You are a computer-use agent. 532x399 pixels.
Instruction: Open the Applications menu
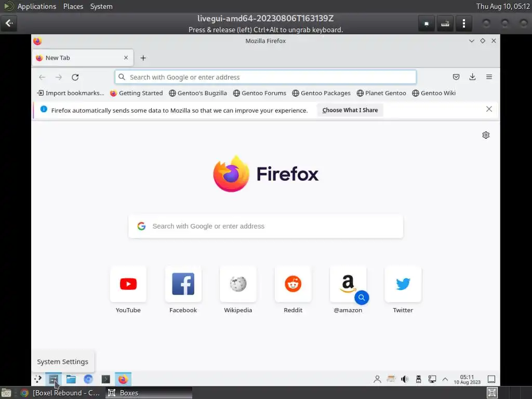coord(37,6)
